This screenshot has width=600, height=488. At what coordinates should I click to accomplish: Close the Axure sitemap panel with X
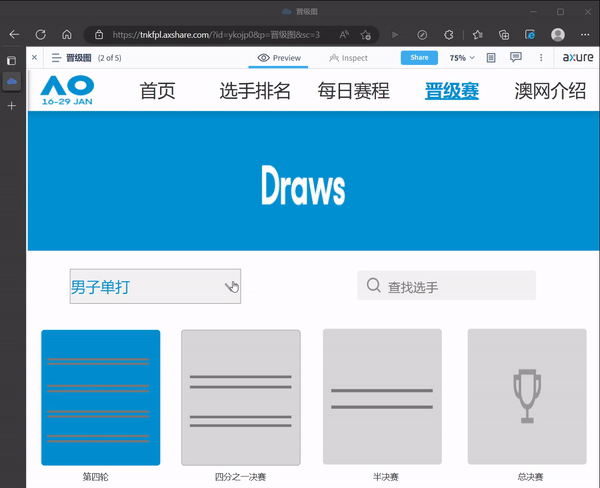click(34, 57)
